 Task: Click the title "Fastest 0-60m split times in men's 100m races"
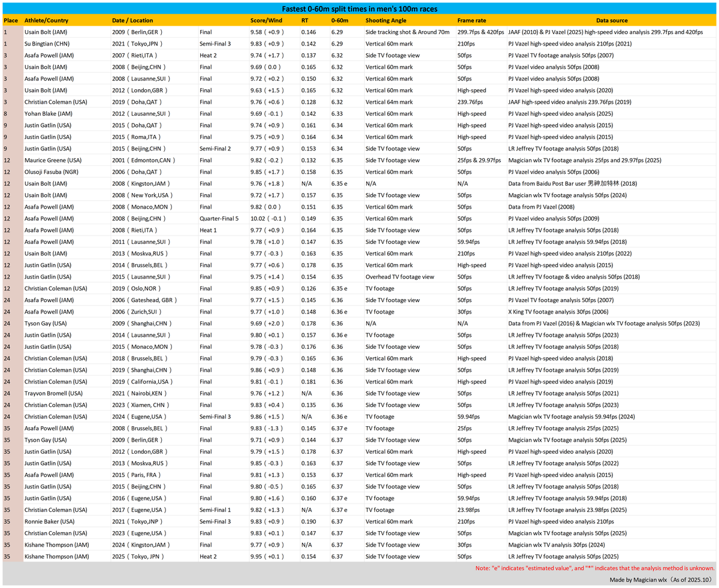[x=359, y=9]
